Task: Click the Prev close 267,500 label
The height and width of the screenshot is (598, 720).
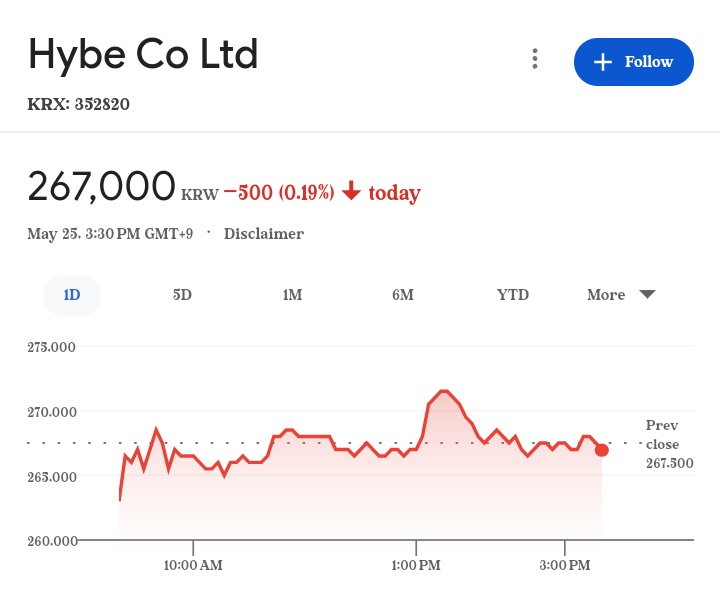Action: point(669,444)
